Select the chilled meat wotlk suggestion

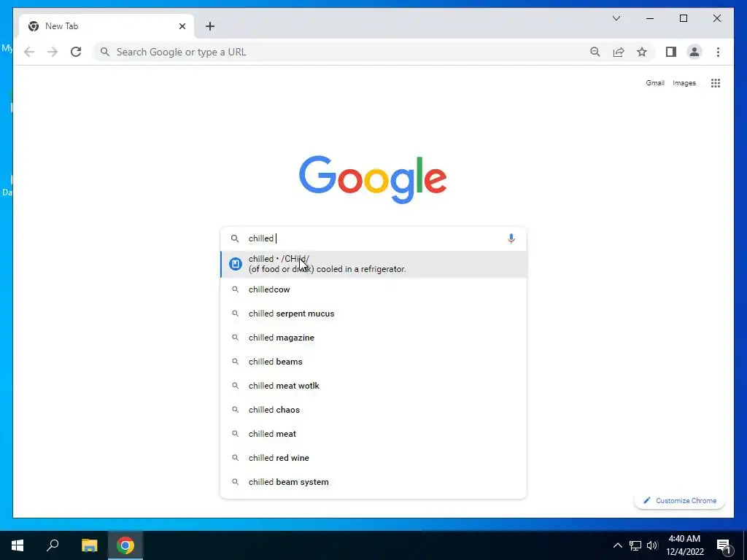373,386
